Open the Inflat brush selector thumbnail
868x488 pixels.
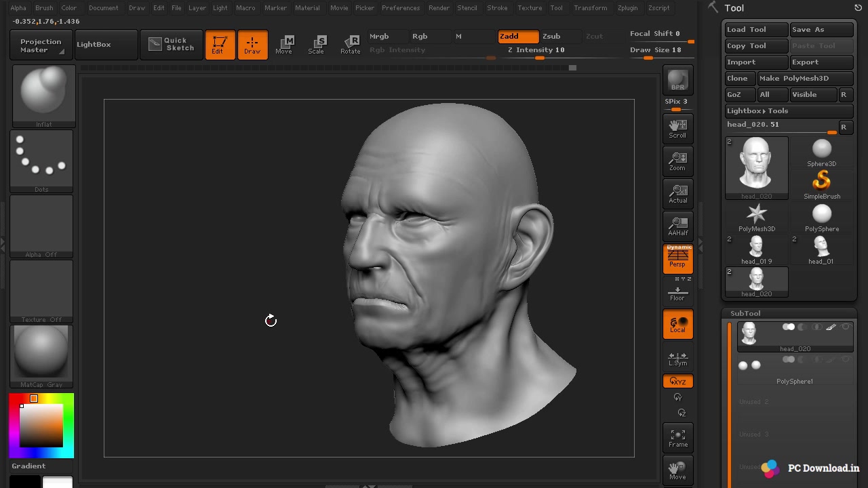(43, 96)
